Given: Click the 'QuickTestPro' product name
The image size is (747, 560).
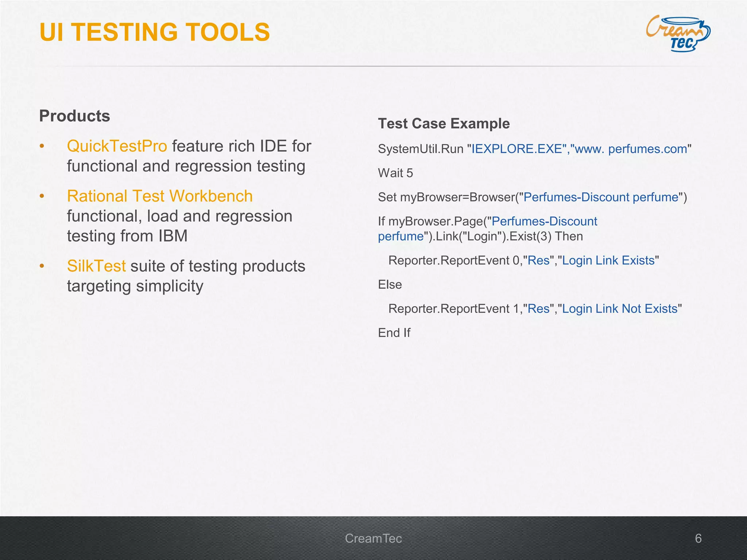Looking at the screenshot, I should point(117,146).
